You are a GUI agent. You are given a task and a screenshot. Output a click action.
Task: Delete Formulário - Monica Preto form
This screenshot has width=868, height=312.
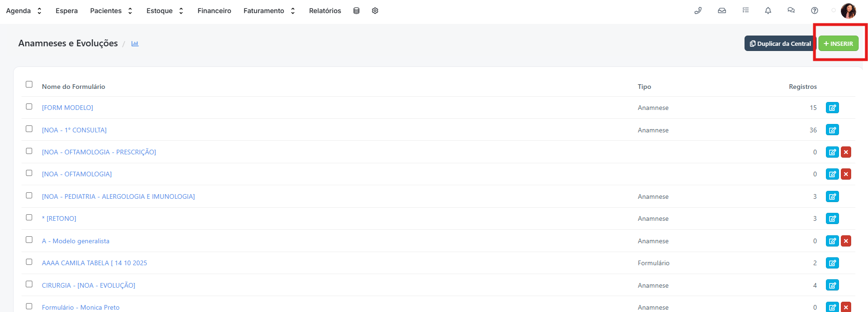tap(846, 307)
